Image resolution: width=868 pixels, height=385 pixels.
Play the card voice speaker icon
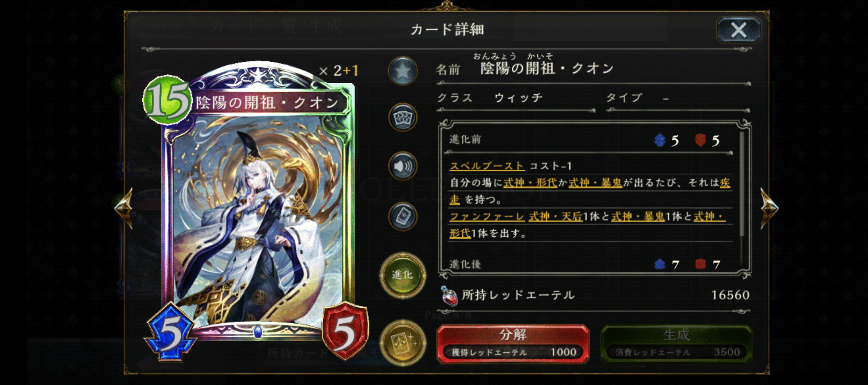pos(403,166)
